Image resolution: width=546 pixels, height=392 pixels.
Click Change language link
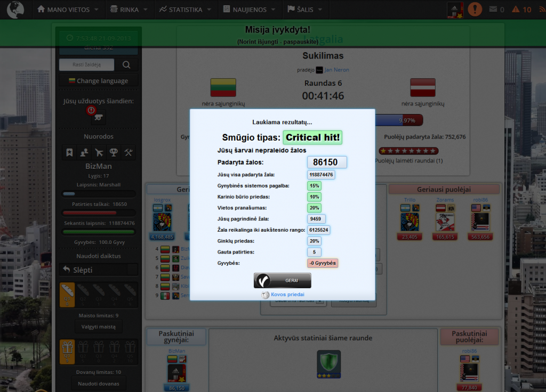click(99, 81)
